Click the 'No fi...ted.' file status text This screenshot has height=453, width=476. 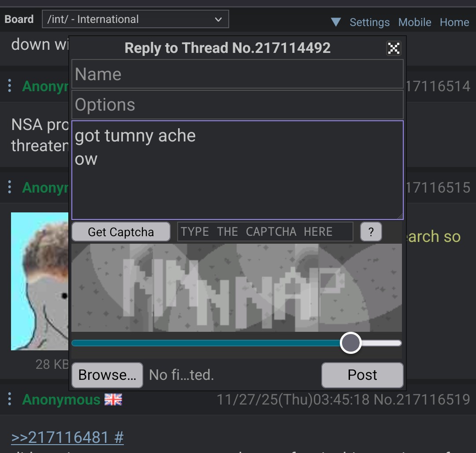[182, 375]
